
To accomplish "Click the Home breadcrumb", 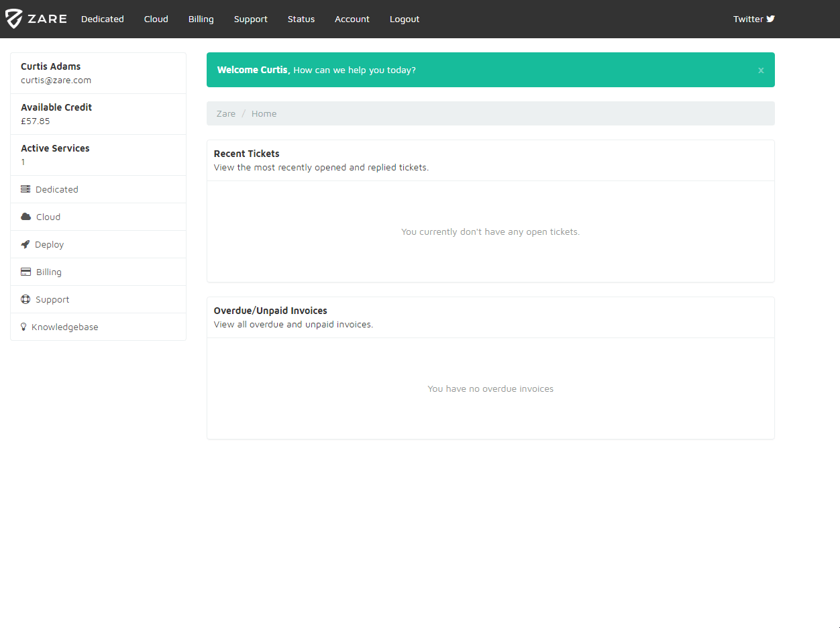I will [264, 113].
